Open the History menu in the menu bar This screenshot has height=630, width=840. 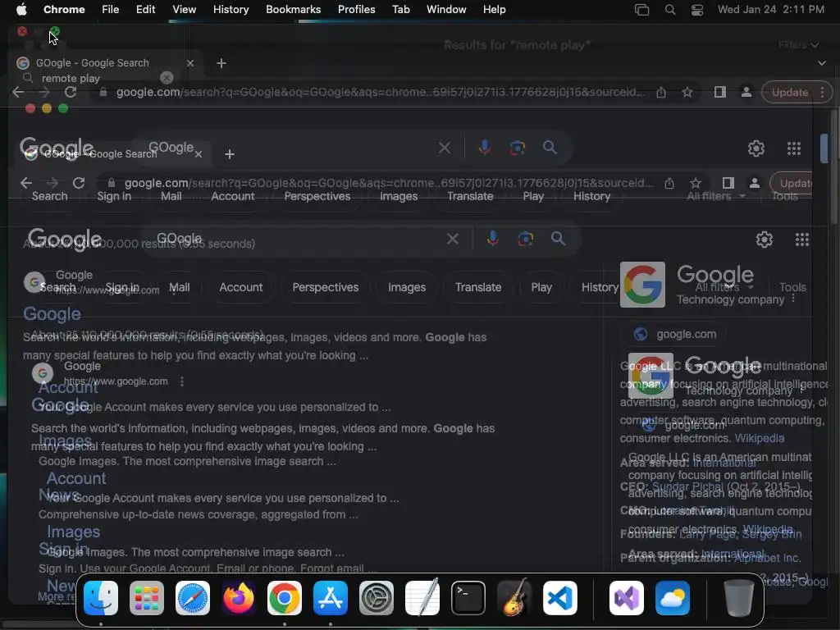(231, 10)
